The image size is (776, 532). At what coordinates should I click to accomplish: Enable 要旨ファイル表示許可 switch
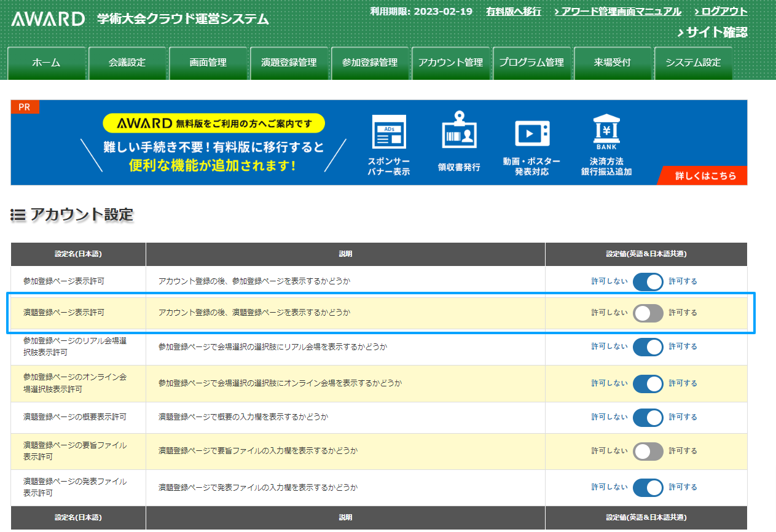tap(648, 451)
